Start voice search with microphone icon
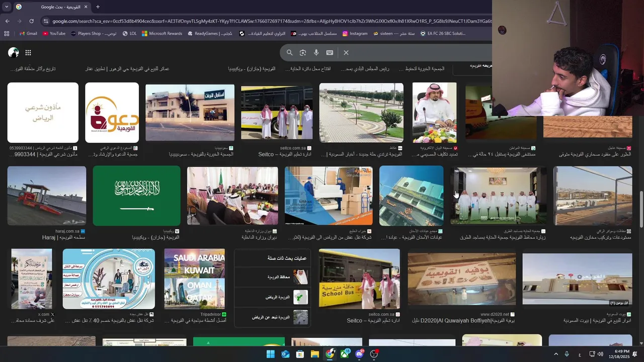The width and height of the screenshot is (644, 362). click(x=316, y=52)
